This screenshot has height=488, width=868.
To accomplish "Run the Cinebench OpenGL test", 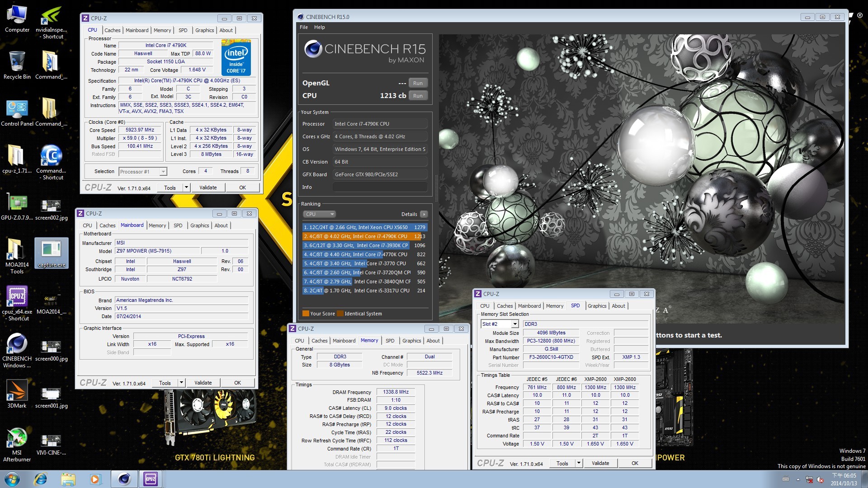I will [x=418, y=83].
